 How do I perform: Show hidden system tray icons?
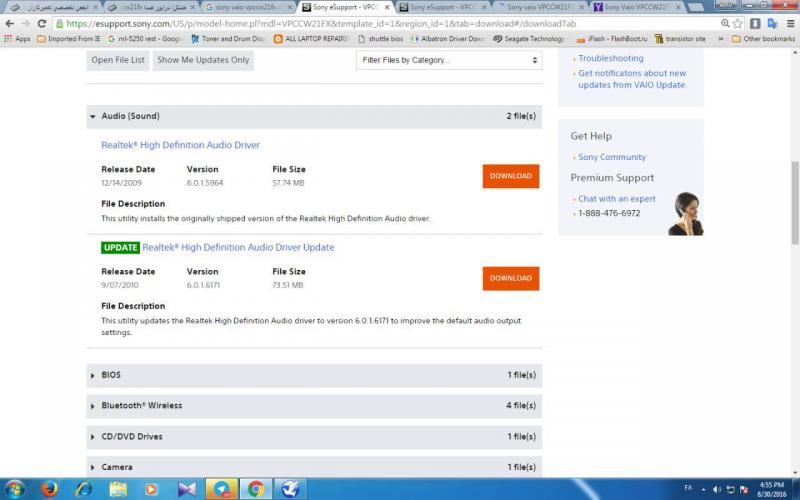click(704, 489)
